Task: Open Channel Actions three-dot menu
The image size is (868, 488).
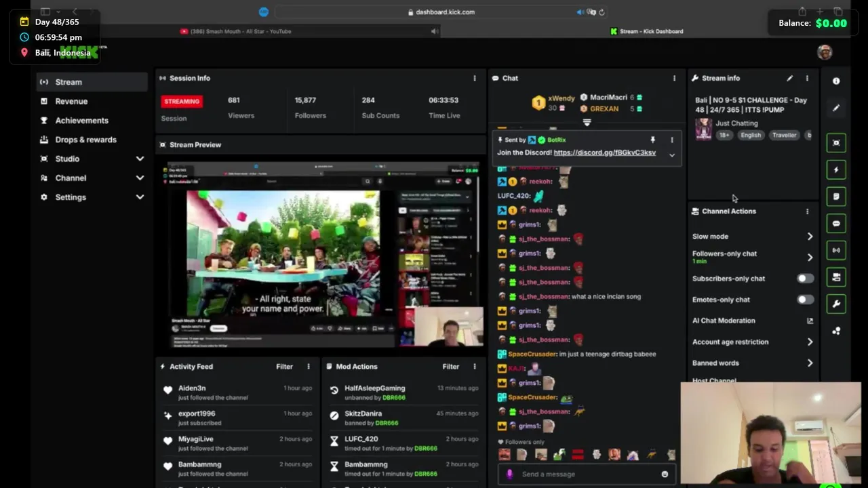Action: click(807, 211)
